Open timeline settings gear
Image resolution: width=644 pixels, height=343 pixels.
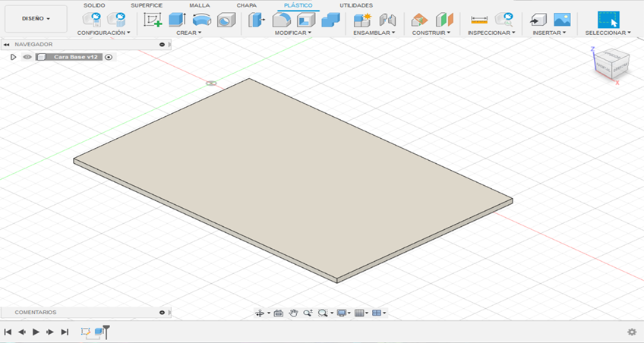tap(632, 332)
